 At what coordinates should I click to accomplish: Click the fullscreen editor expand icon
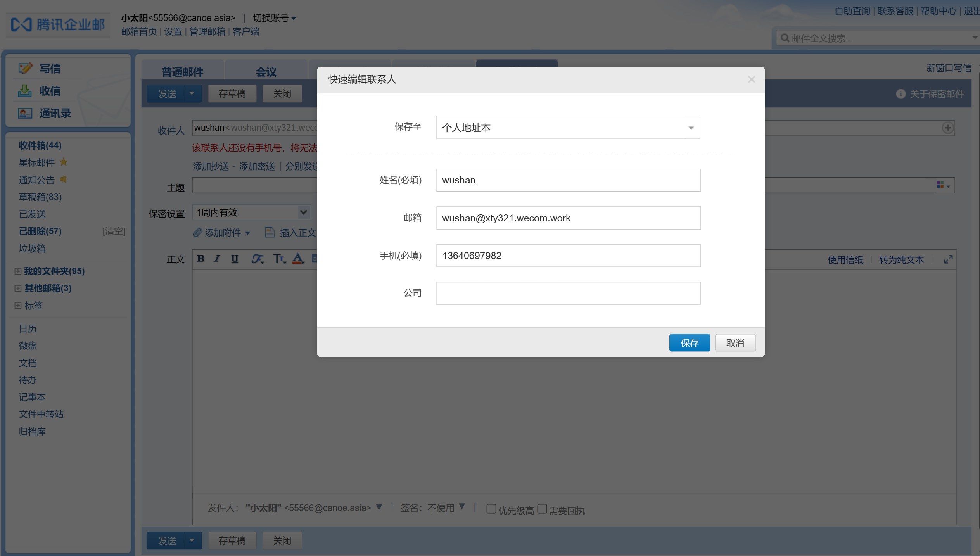click(x=948, y=259)
